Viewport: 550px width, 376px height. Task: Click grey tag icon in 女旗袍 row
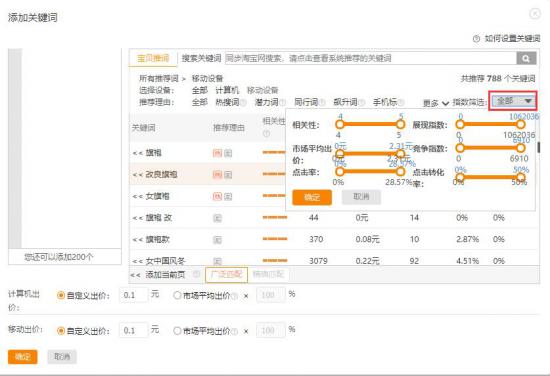point(228,196)
